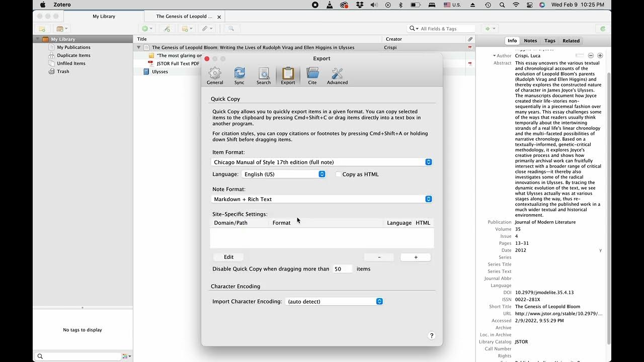Viewport: 644px width, 362px height.
Task: Open the Search preferences pane
Action: coord(264,75)
